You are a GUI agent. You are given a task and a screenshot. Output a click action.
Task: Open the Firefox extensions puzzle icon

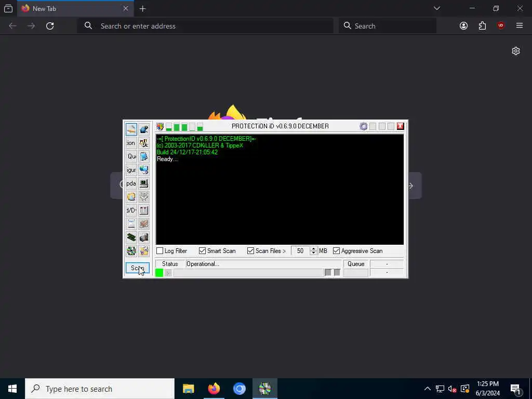point(482,26)
